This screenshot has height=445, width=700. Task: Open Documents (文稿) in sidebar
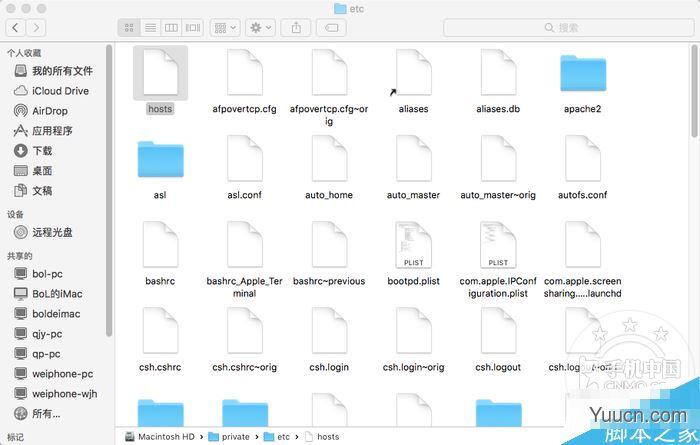pos(33,191)
